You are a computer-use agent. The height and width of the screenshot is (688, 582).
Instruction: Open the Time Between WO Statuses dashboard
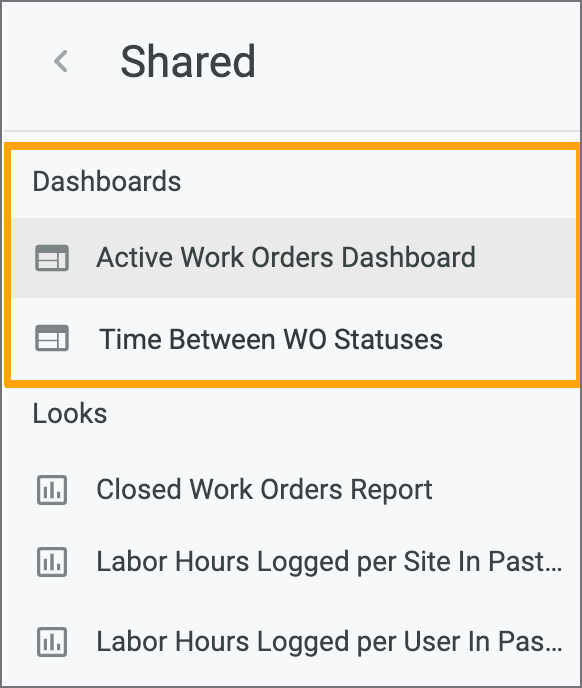coord(294,339)
